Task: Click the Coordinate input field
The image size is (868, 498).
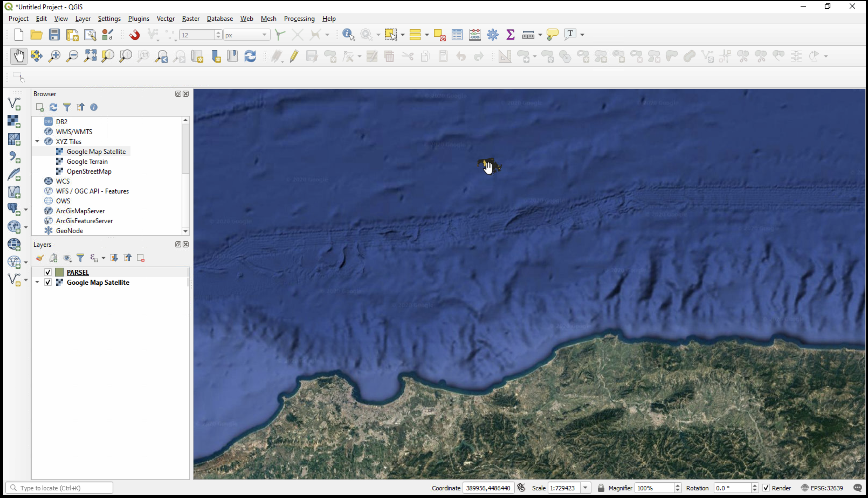Action: (x=488, y=488)
